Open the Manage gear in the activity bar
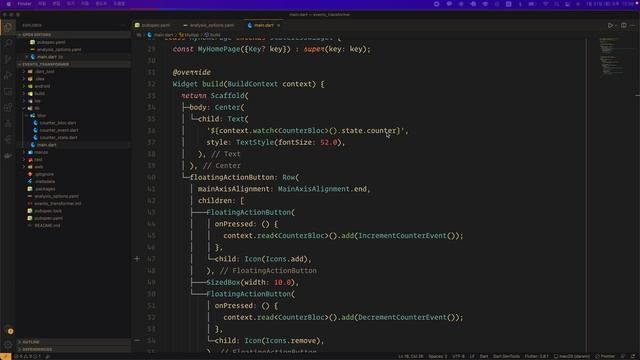The image size is (640, 360). (x=8, y=345)
